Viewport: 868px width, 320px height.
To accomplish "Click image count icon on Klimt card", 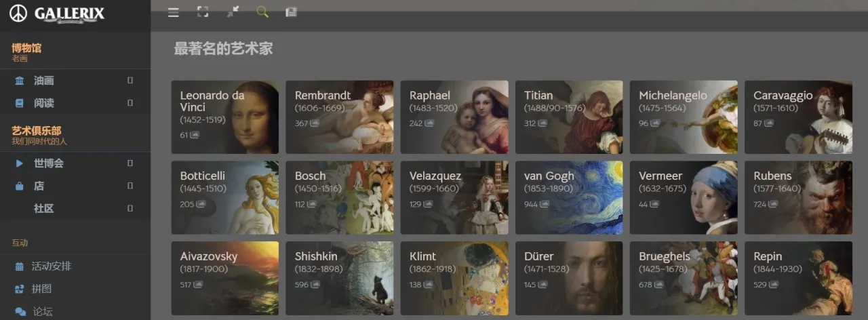I will tap(430, 285).
